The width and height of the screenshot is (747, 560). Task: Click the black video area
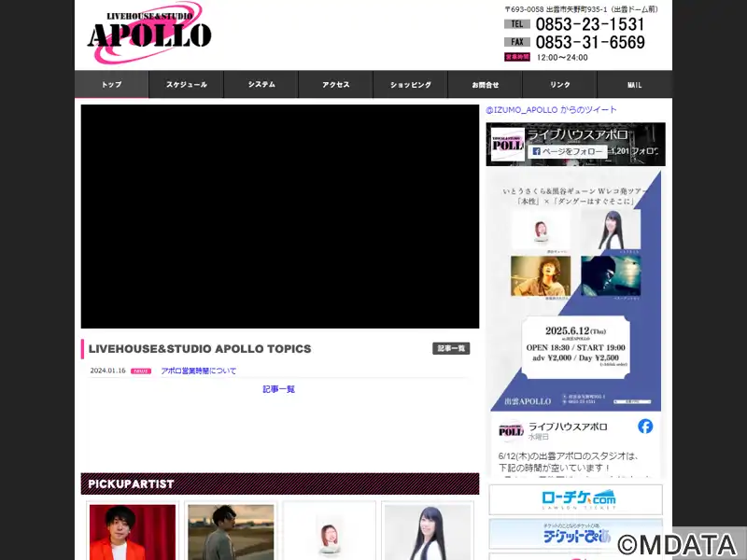(280, 217)
